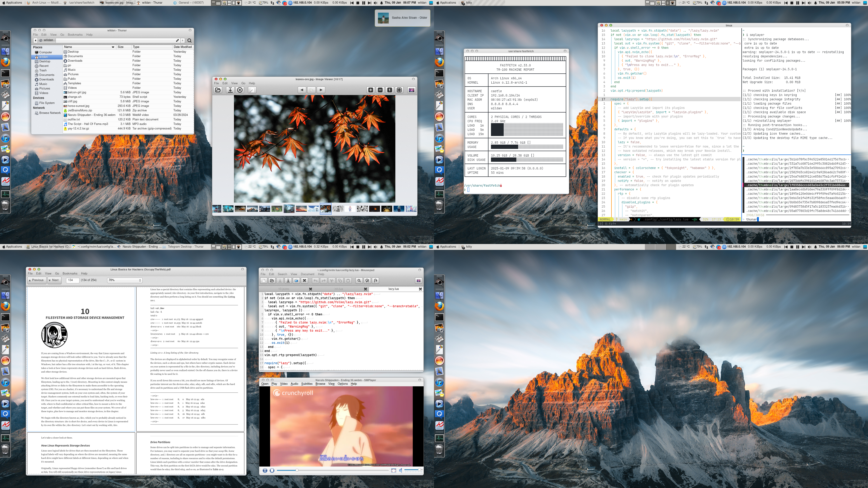Click Next button in PDF viewer

click(x=54, y=280)
